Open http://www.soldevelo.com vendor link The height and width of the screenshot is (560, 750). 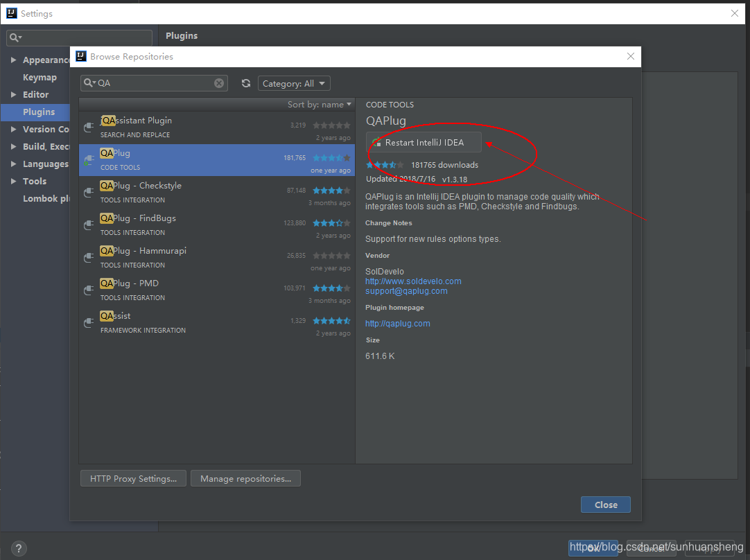[413, 281]
